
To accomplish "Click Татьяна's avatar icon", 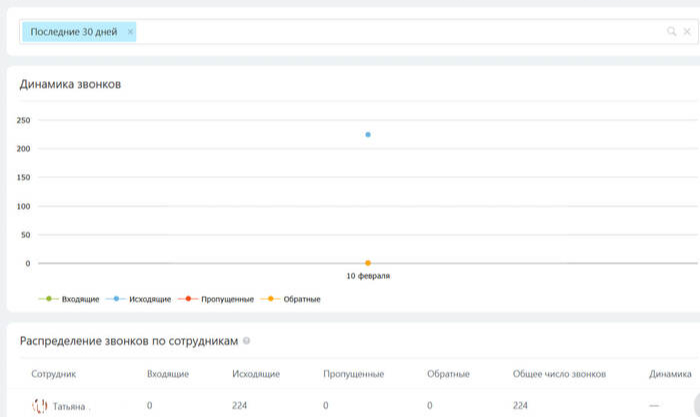I will (39, 406).
